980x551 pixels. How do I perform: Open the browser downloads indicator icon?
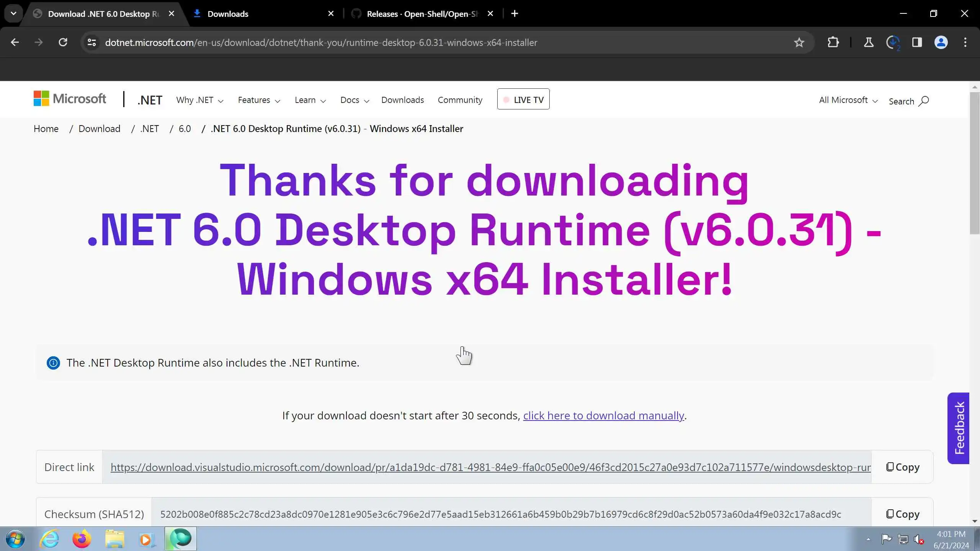(893, 42)
